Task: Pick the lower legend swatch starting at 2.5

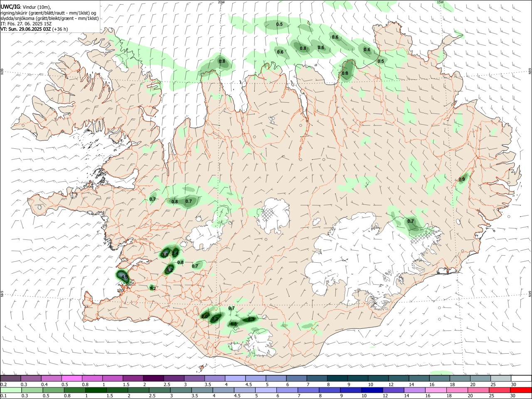Action: point(160,390)
